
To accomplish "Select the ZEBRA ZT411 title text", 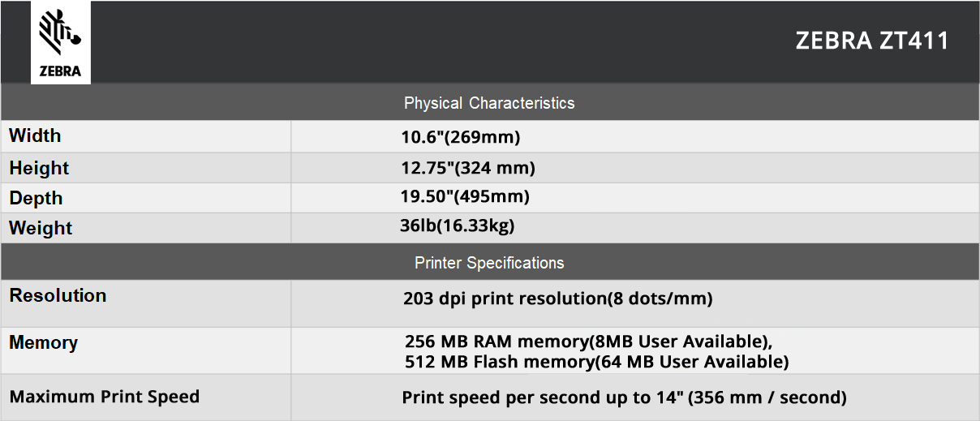I will click(x=872, y=41).
